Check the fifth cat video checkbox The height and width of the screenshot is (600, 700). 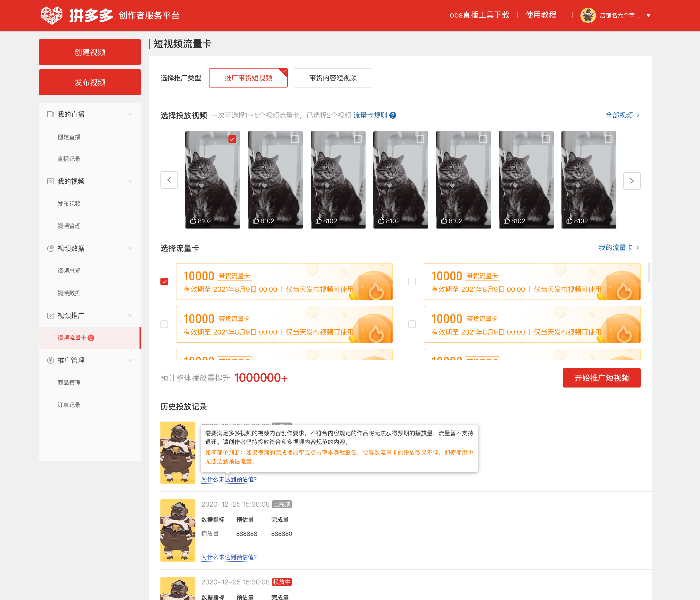483,139
